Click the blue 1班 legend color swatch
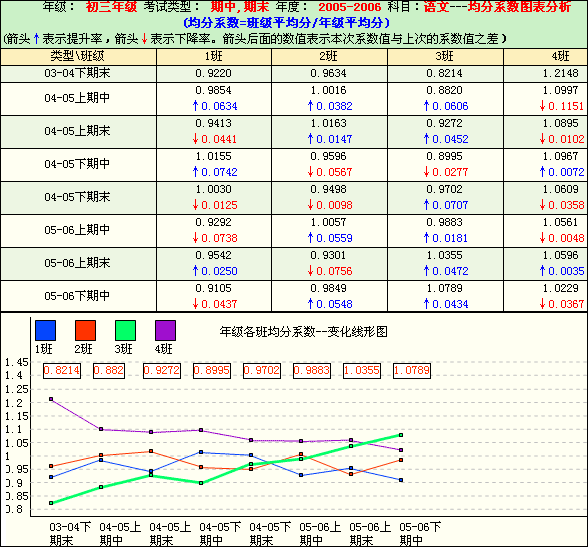588x547 pixels. pos(45,330)
